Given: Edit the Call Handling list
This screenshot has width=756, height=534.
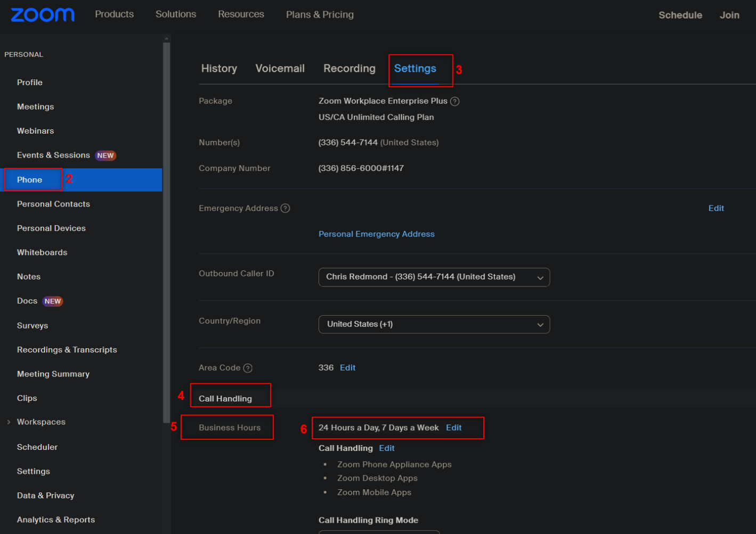Looking at the screenshot, I should coord(387,448).
